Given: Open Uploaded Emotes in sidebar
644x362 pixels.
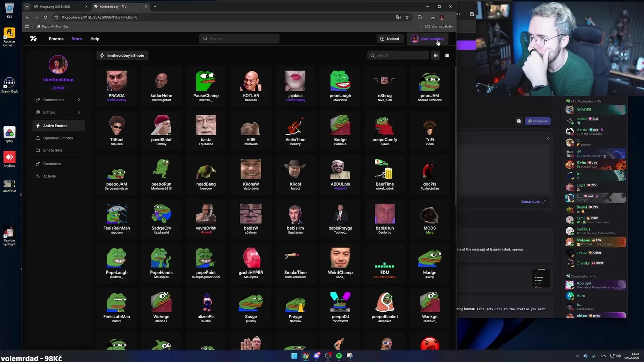Looking at the screenshot, I should tap(58, 138).
